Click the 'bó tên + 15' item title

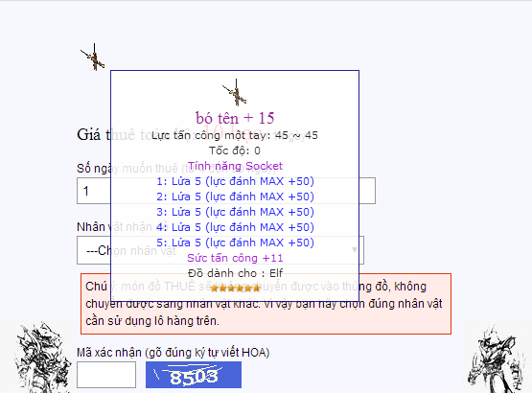(235, 118)
